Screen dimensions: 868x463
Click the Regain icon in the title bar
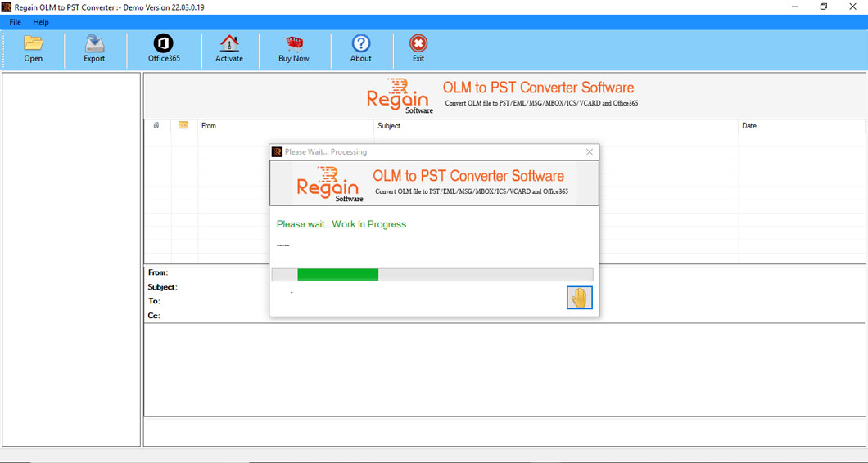click(7, 7)
